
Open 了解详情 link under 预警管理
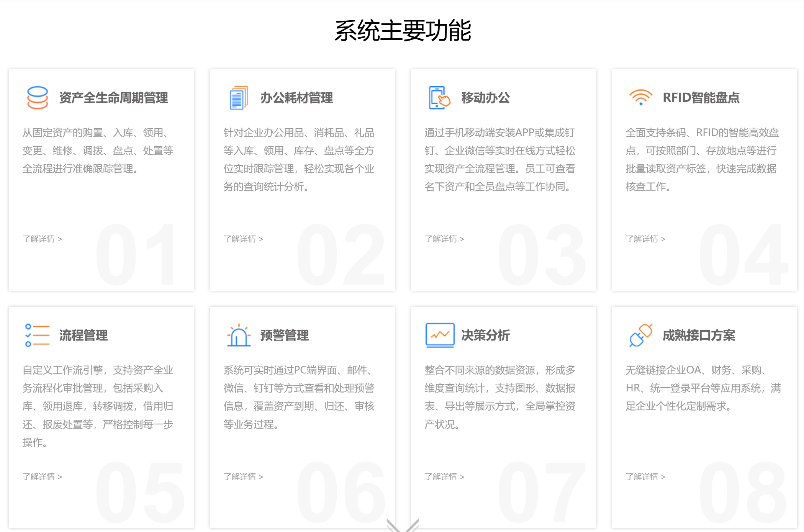243,477
